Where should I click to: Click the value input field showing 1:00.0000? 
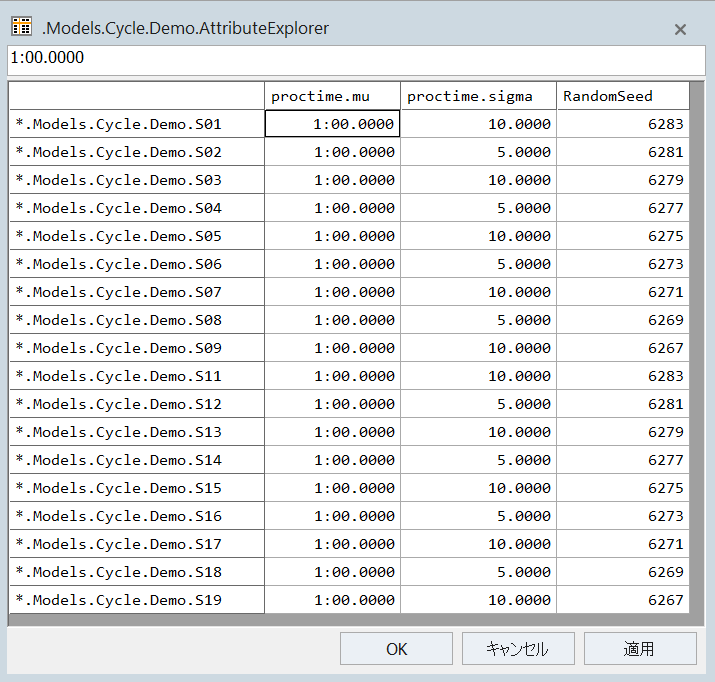point(356,60)
